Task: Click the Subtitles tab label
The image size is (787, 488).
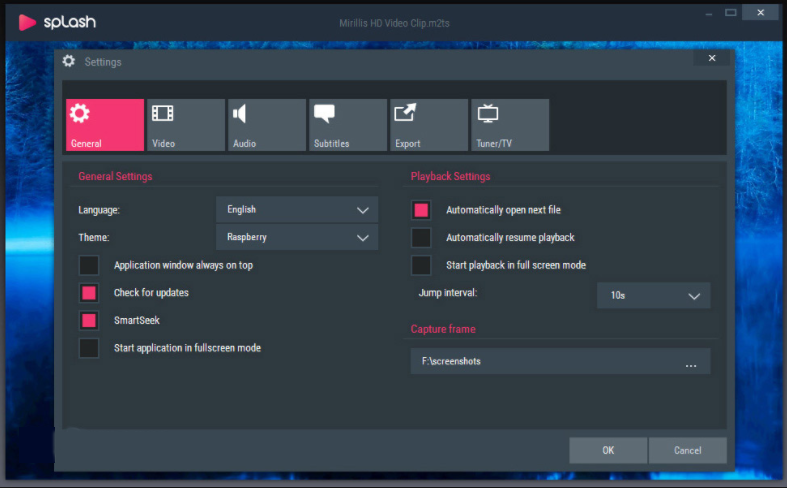Action: [x=331, y=144]
